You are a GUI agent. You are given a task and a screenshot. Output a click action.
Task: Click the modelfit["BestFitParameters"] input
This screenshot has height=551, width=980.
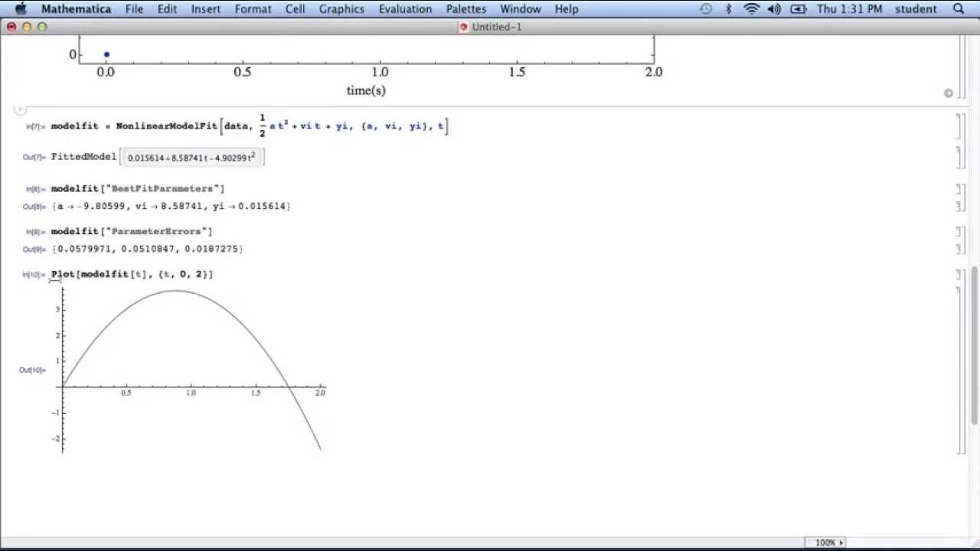(138, 188)
